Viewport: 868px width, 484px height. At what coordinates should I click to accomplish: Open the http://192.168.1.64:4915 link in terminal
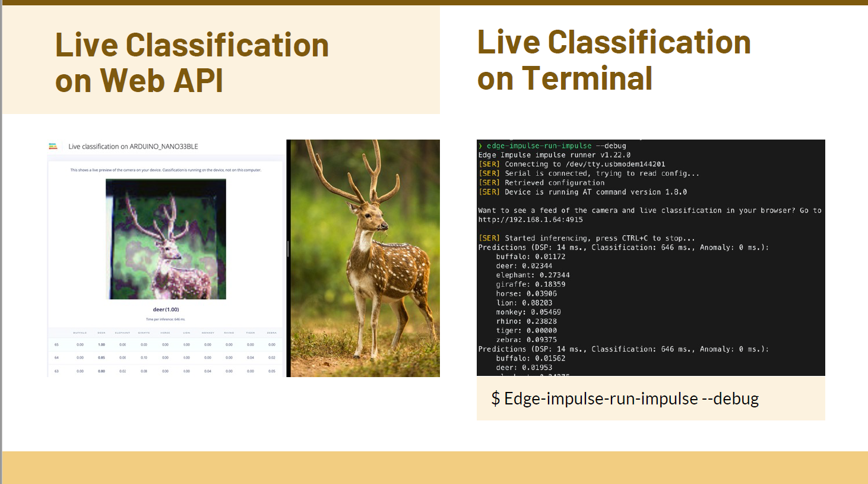click(x=530, y=220)
